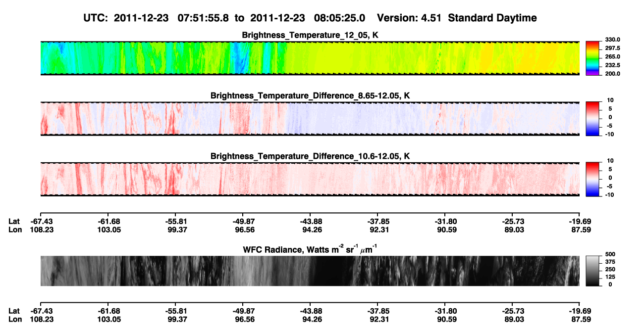Click the -10 label on the 8.65-12.05 color bar

coord(609,134)
